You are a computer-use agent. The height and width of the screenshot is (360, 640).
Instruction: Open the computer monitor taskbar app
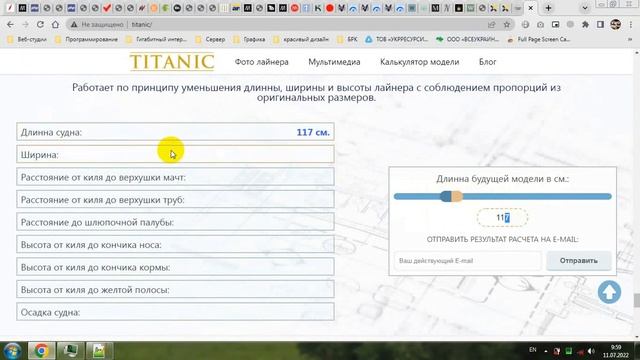70,351
